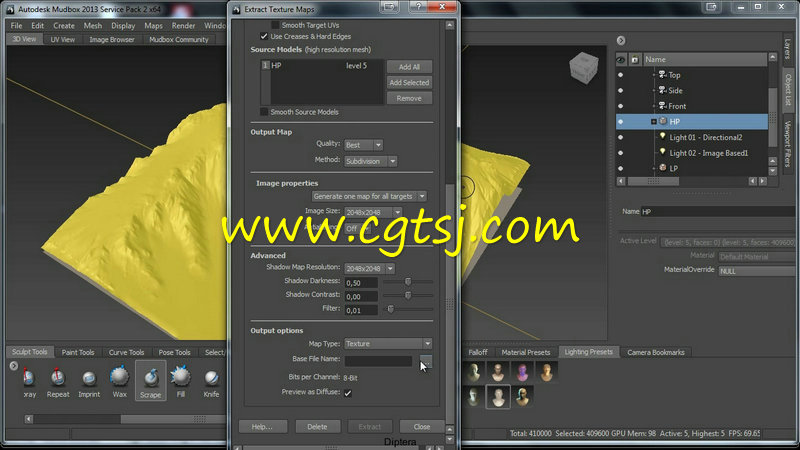
Task: Click the Light 02 - Image Based1 bulb icon
Action: 663,152
